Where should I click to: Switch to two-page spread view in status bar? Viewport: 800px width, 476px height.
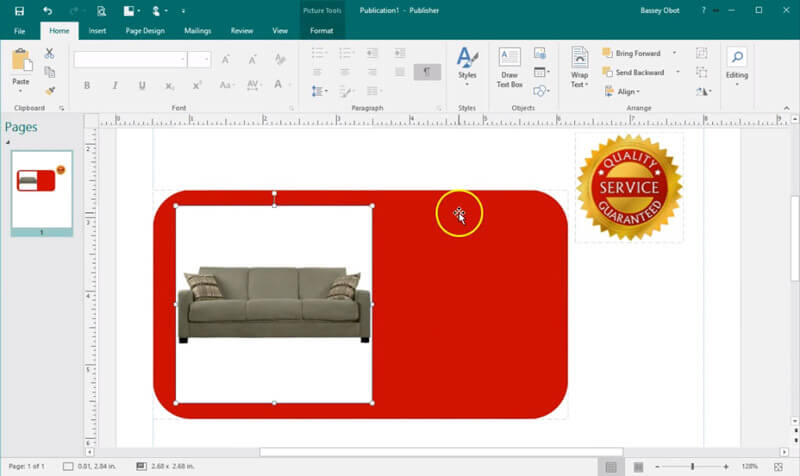tap(638, 467)
